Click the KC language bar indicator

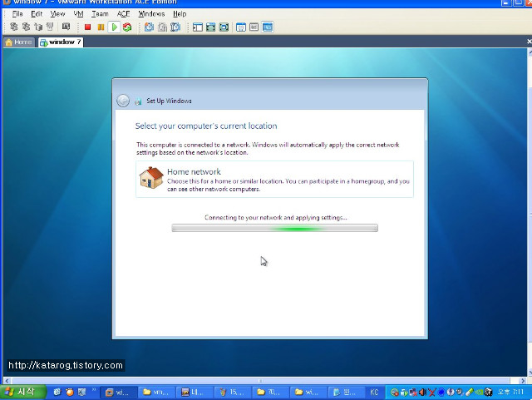[x=374, y=393]
